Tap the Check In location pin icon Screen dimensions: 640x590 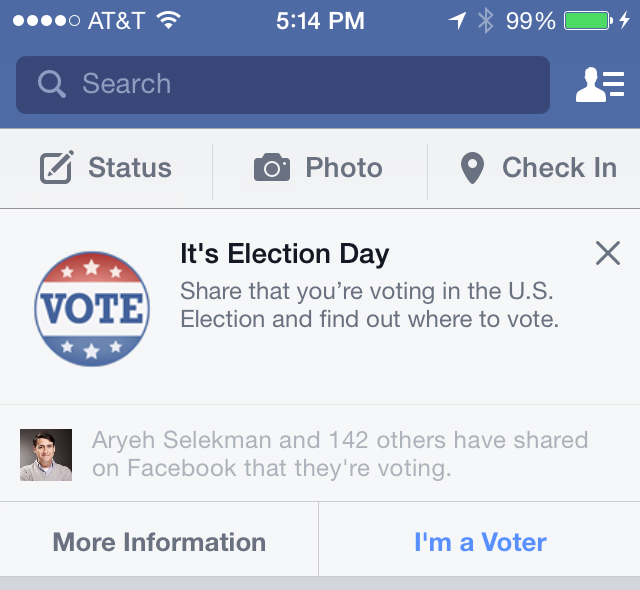472,168
